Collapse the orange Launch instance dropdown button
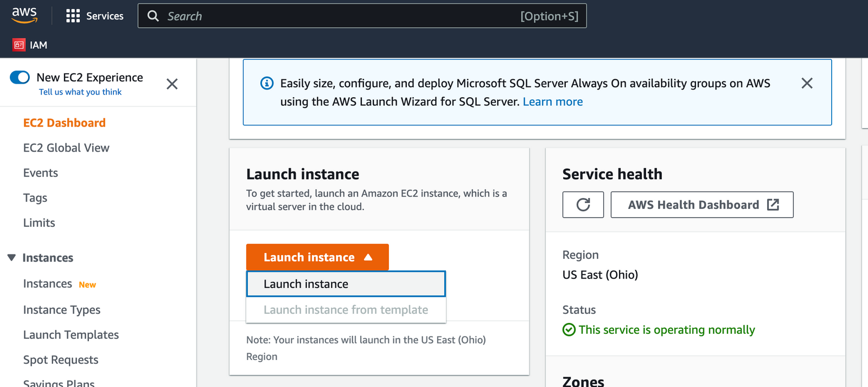 pyautogui.click(x=317, y=257)
